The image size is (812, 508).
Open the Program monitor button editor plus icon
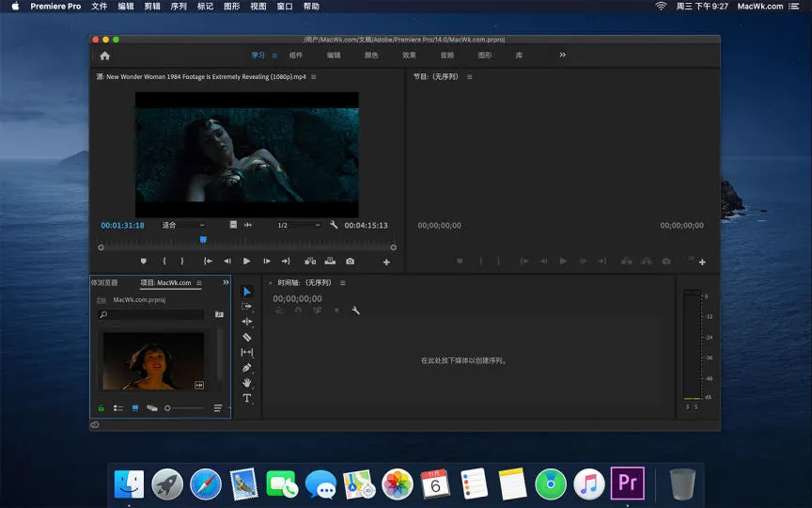pyautogui.click(x=702, y=262)
